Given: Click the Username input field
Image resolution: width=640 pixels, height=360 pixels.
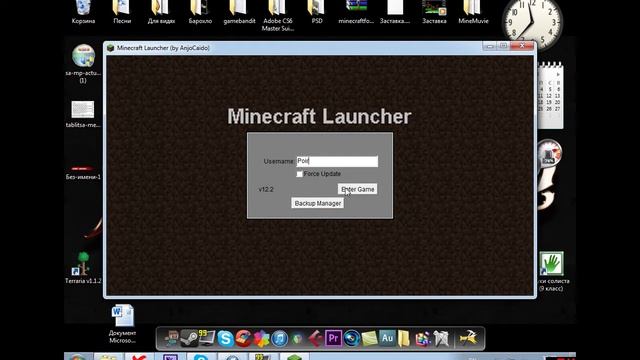Looking at the screenshot, I should [x=337, y=161].
